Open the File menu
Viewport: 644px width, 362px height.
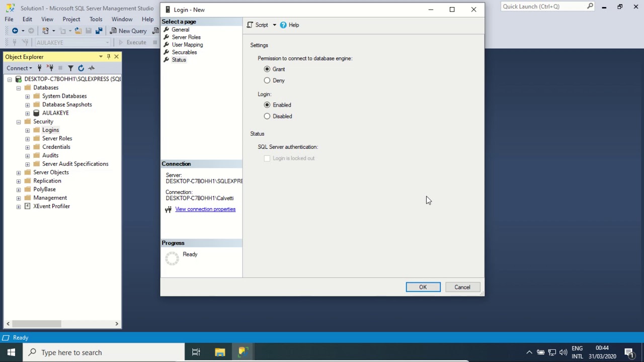pyautogui.click(x=9, y=19)
